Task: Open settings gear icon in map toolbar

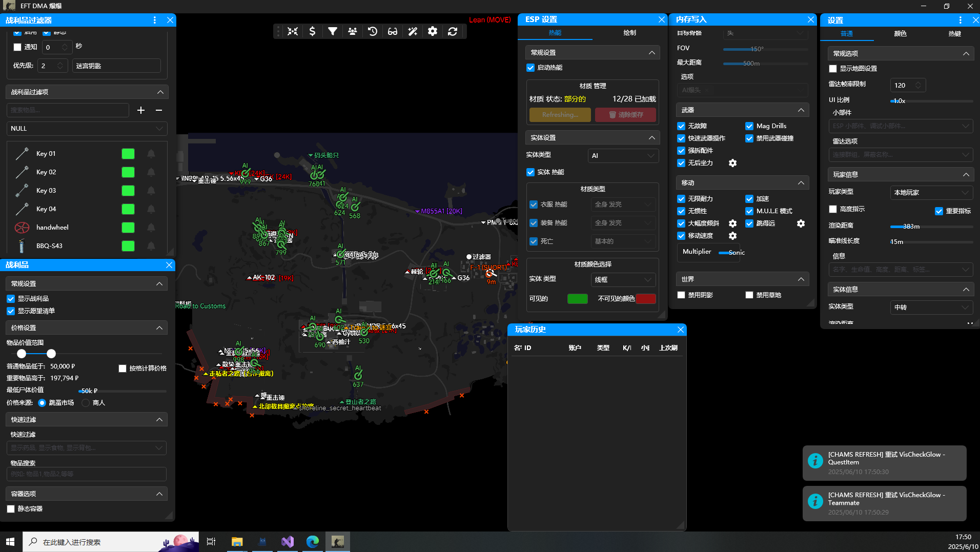Action: (x=433, y=31)
